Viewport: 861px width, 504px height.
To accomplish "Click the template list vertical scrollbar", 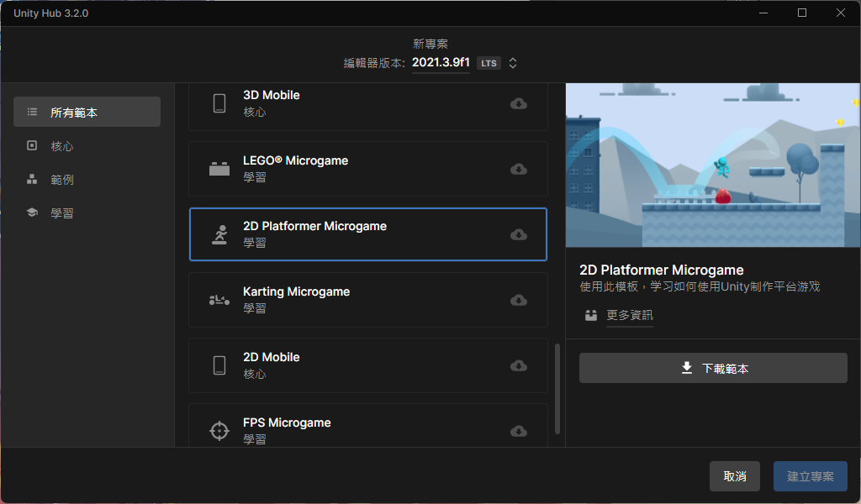I will 557,388.
